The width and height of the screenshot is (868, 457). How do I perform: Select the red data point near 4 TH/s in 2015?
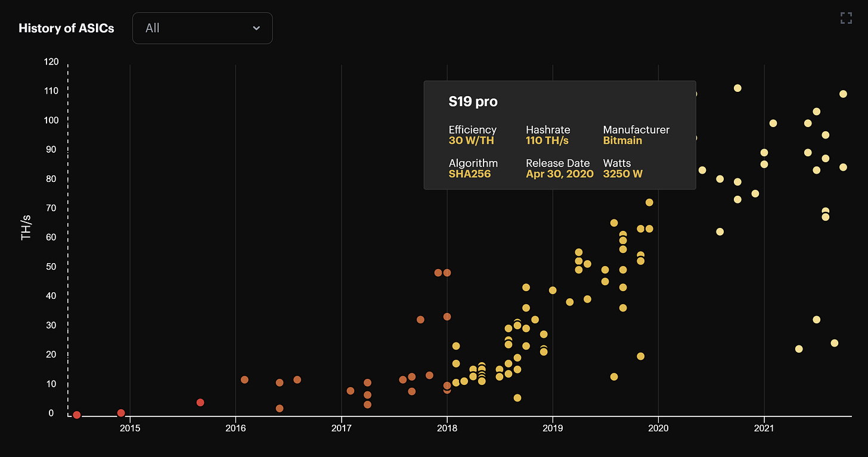[x=200, y=402]
